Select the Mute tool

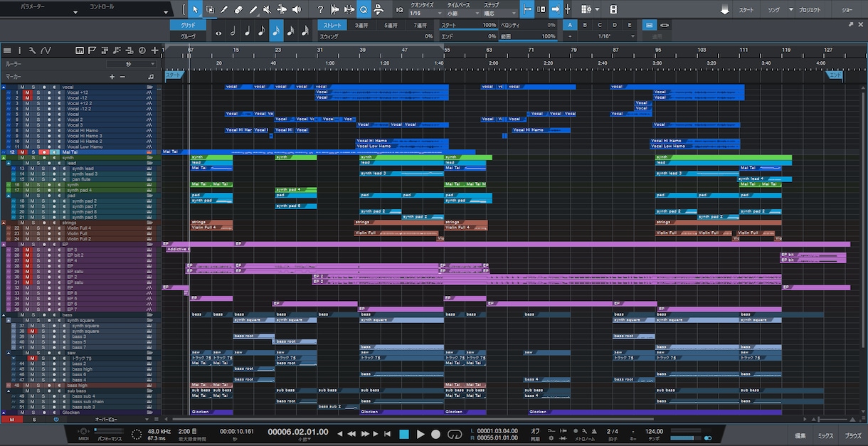click(267, 9)
